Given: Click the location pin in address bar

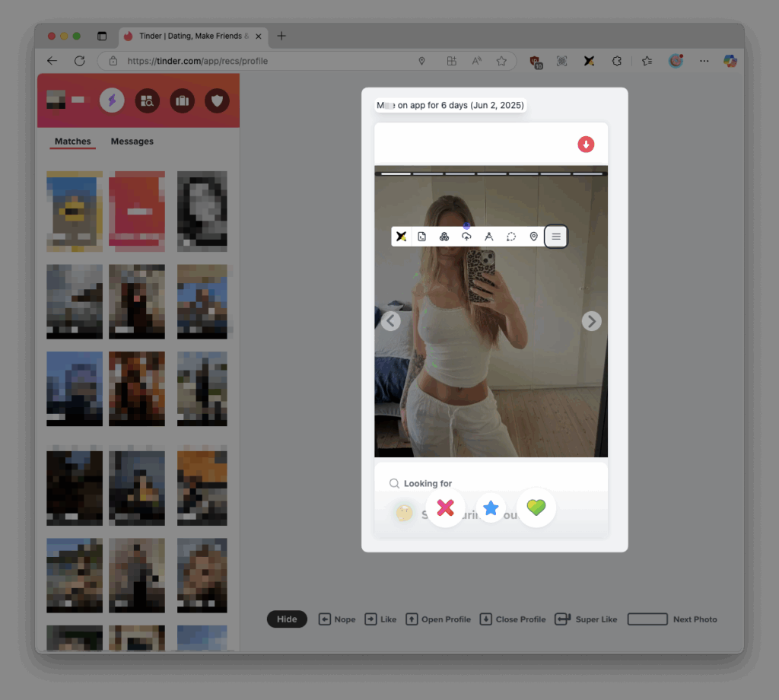Looking at the screenshot, I should tap(421, 61).
